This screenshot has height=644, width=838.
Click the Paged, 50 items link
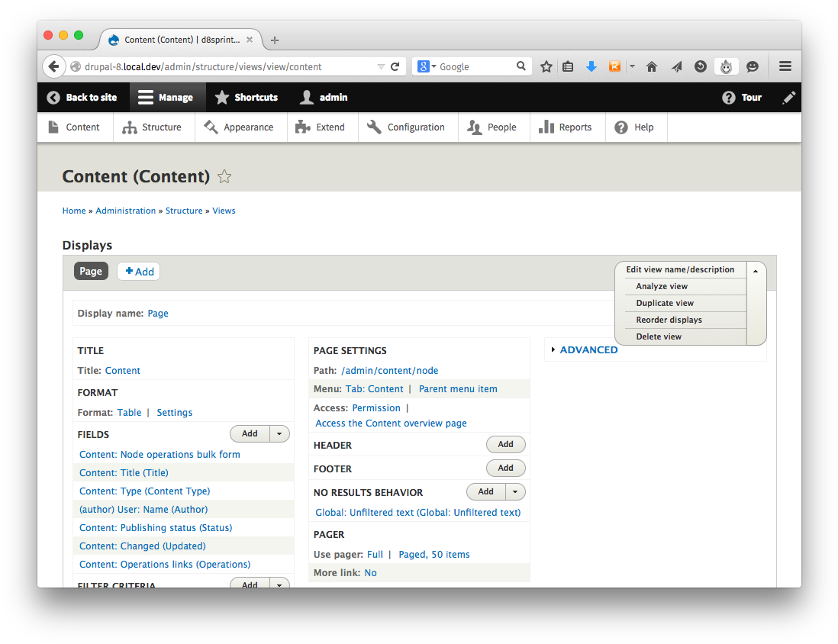coord(434,554)
